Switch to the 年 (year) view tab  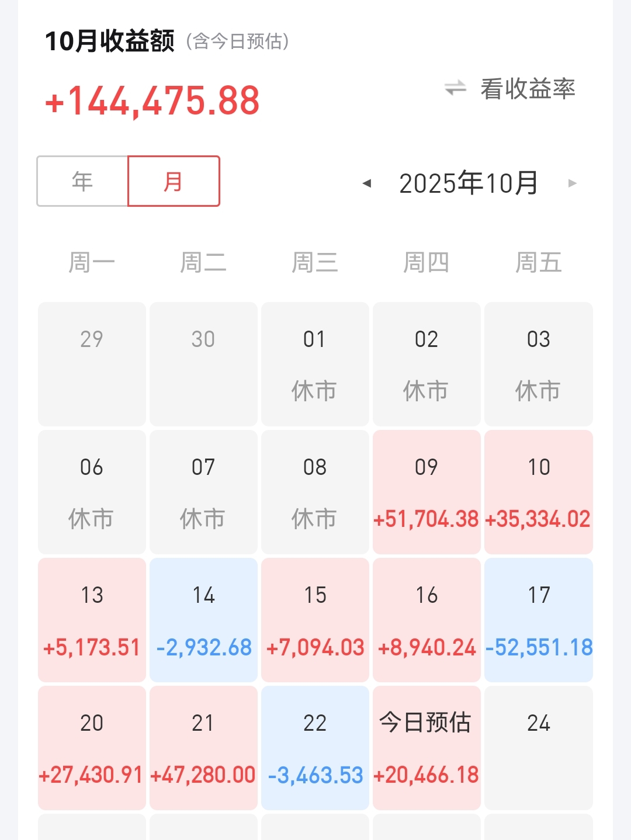(x=82, y=181)
